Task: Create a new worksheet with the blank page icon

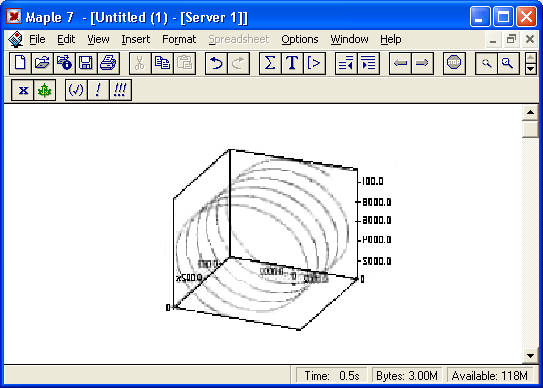Action: pyautogui.click(x=20, y=63)
